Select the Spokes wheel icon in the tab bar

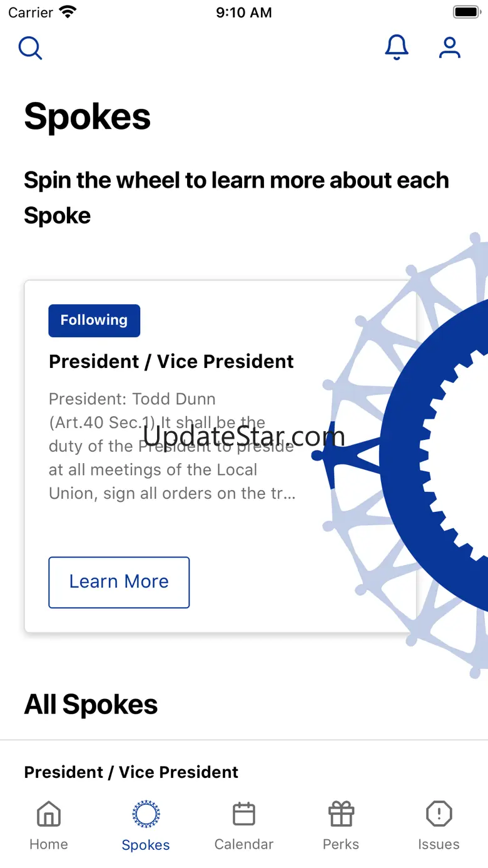pyautogui.click(x=146, y=814)
